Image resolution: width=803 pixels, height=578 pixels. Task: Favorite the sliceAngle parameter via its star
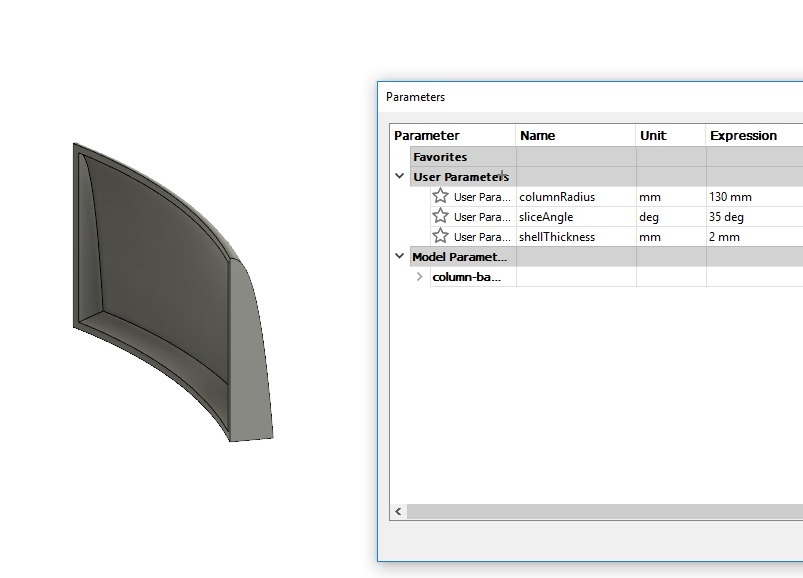click(x=439, y=217)
